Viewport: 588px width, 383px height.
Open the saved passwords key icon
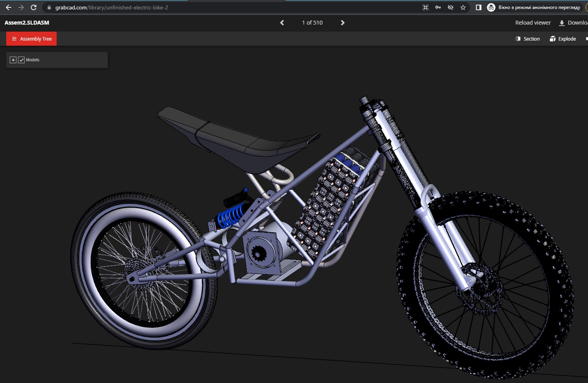pyautogui.click(x=438, y=7)
